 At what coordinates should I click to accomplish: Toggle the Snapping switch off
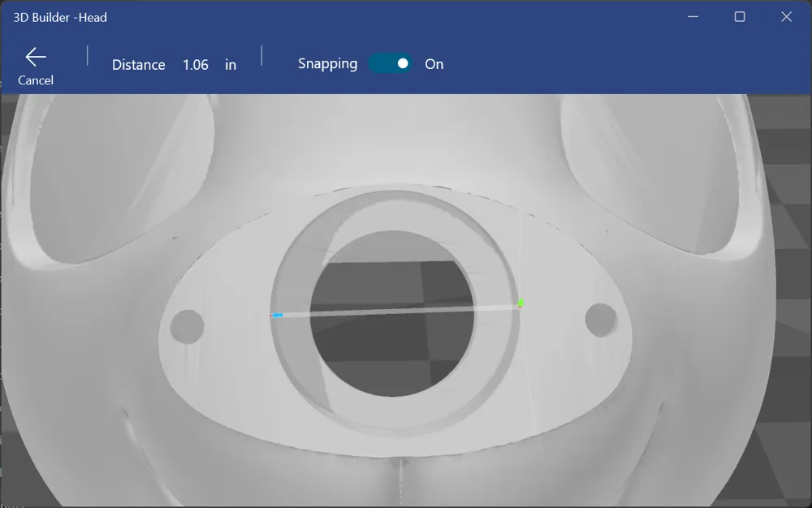(391, 63)
